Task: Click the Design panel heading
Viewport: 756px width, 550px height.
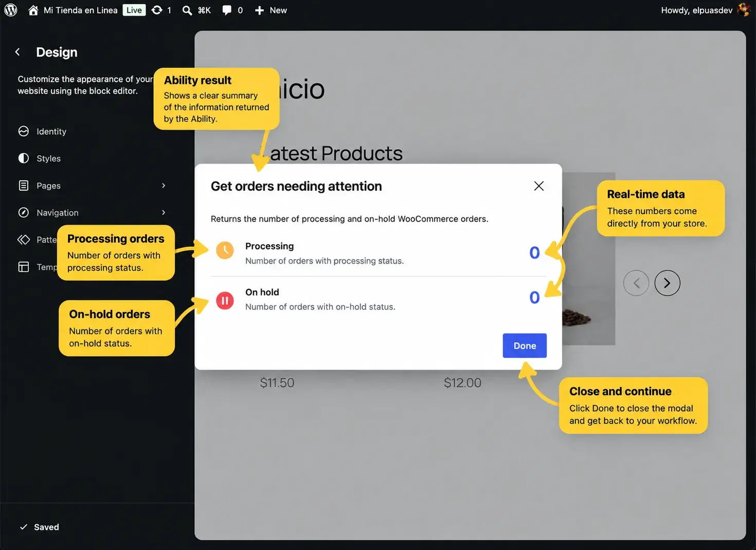Action: coord(57,52)
